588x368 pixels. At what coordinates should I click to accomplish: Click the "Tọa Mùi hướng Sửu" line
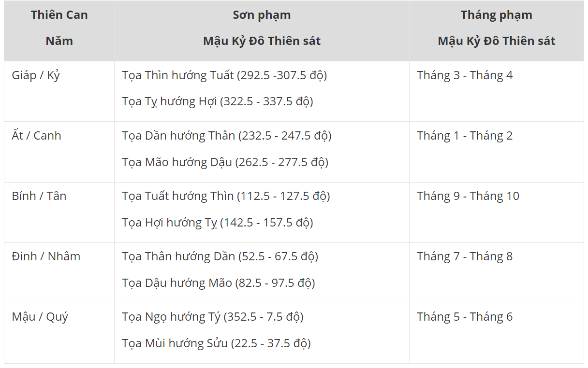point(216,343)
